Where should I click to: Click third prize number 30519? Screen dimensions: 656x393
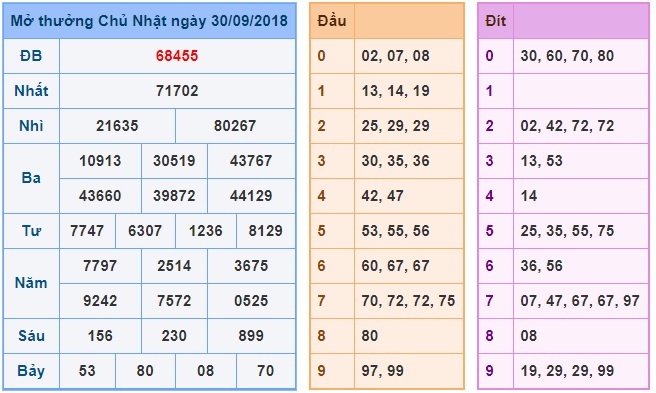coord(174,161)
